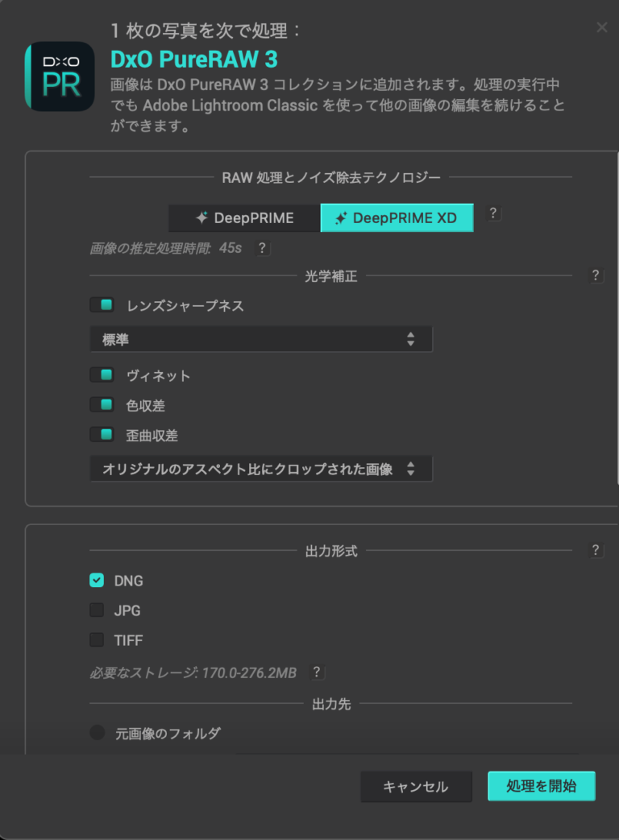Click the キャンセル button
619x840 pixels.
pyautogui.click(x=416, y=787)
